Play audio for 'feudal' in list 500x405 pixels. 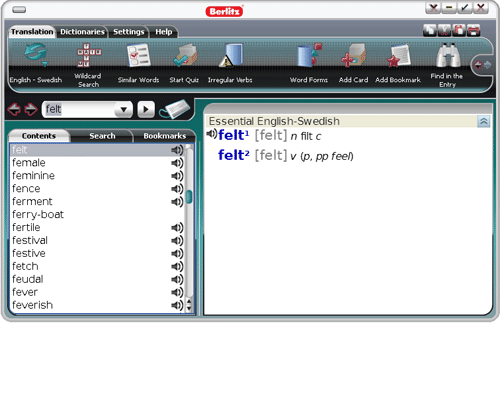tap(177, 280)
